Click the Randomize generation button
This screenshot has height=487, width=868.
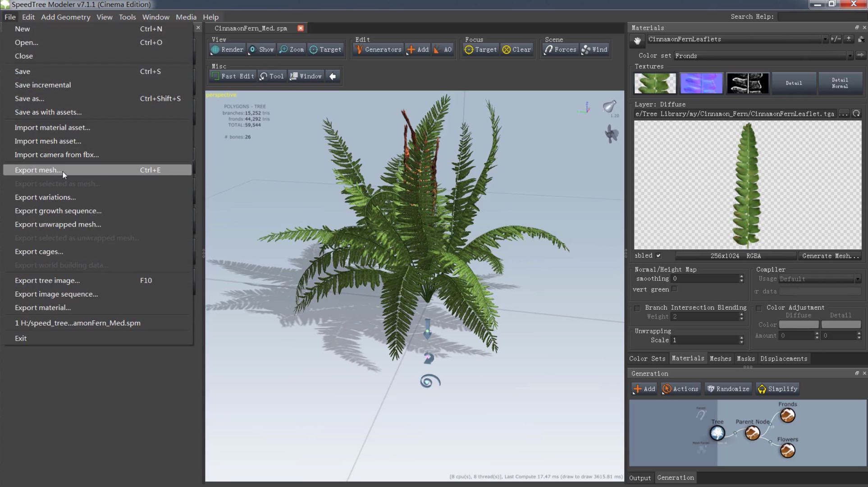[728, 389]
